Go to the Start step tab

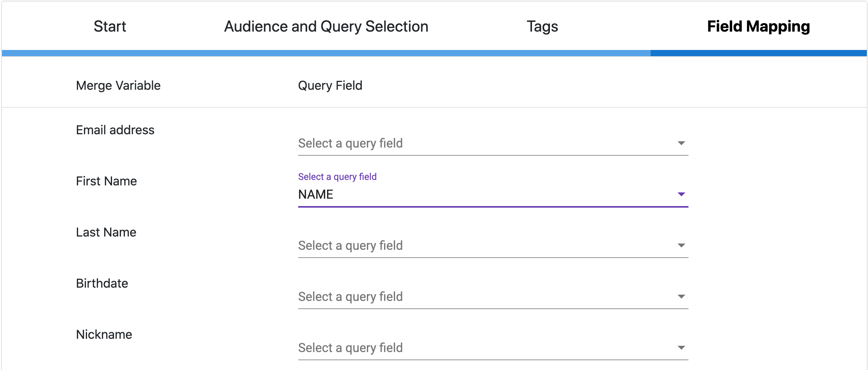tap(110, 27)
